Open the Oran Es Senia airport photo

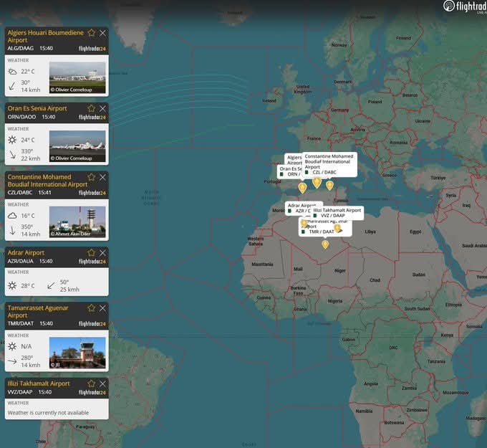click(x=77, y=146)
